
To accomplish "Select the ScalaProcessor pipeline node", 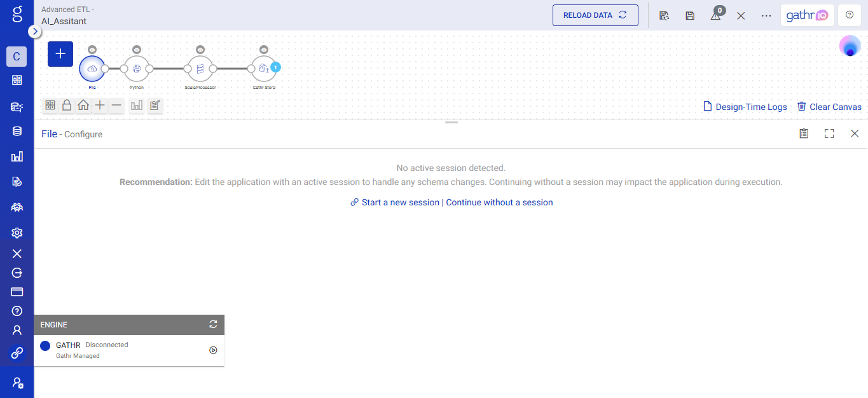I will click(x=200, y=69).
